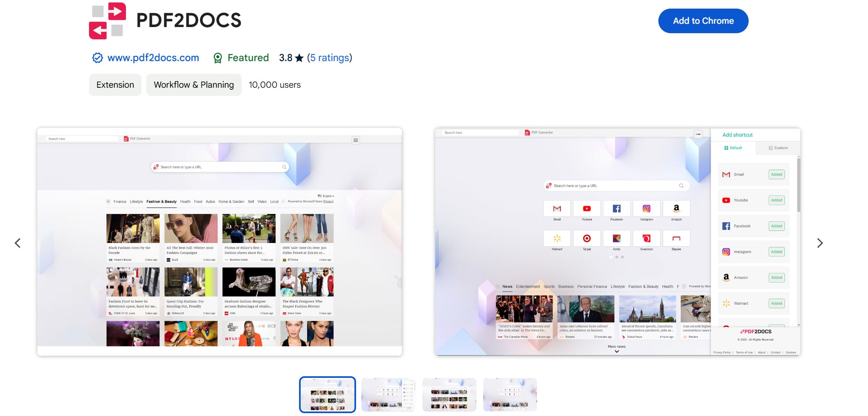Click the collapse arrow icon beside Add shortcut panel
This screenshot has height=416, width=868.
coord(698,134)
